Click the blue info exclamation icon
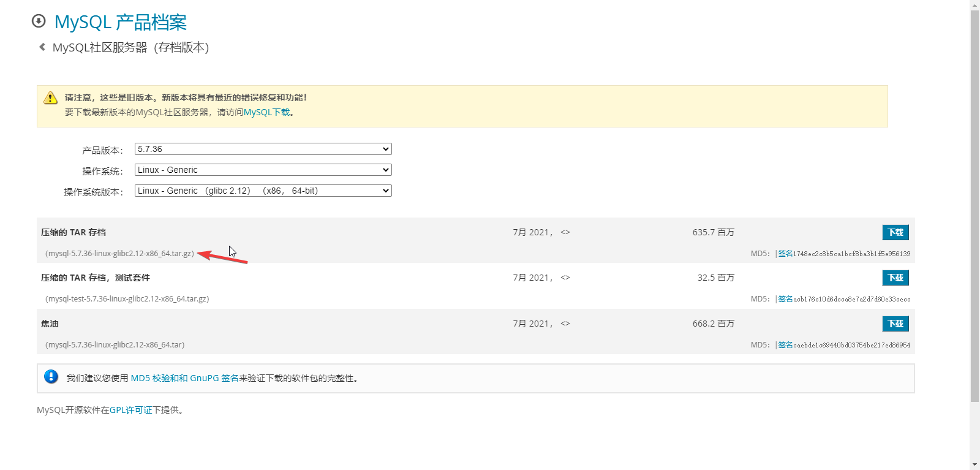The width and height of the screenshot is (980, 470). click(51, 377)
